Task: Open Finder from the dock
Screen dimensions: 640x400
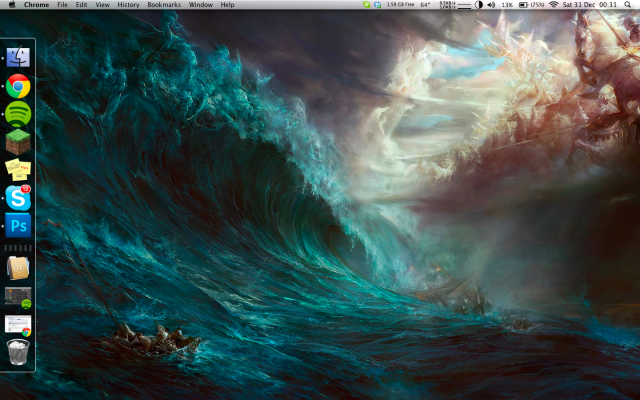Action: (18, 58)
